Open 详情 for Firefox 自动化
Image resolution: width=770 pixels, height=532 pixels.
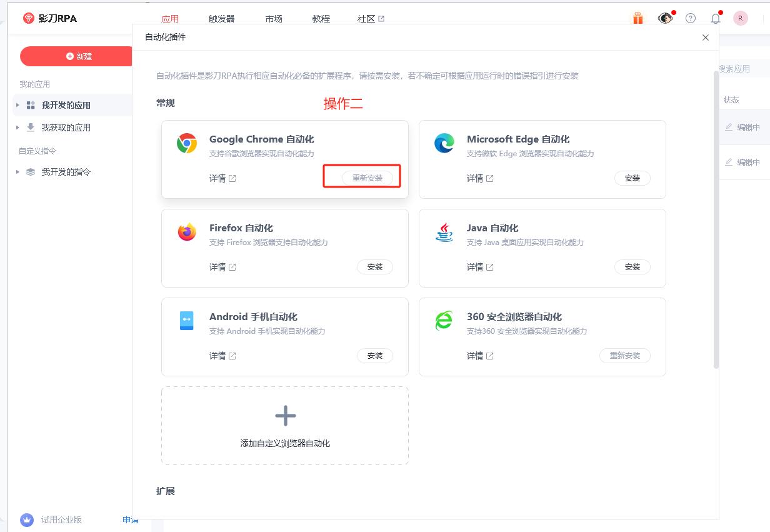pos(217,267)
